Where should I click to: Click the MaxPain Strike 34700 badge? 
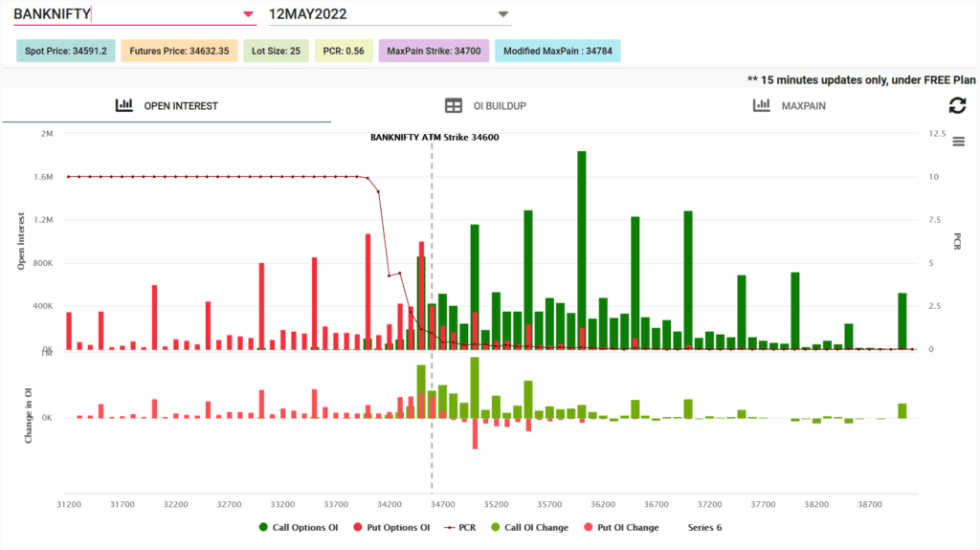(x=434, y=52)
